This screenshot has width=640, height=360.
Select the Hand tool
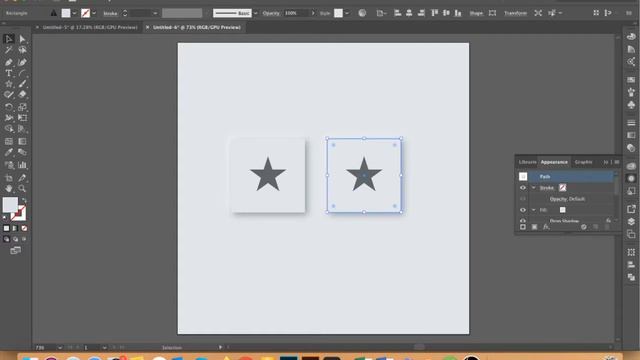(9, 189)
